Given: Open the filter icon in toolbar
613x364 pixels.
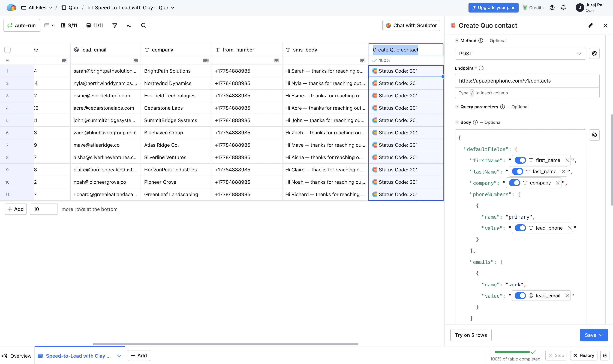Looking at the screenshot, I should [x=115, y=26].
